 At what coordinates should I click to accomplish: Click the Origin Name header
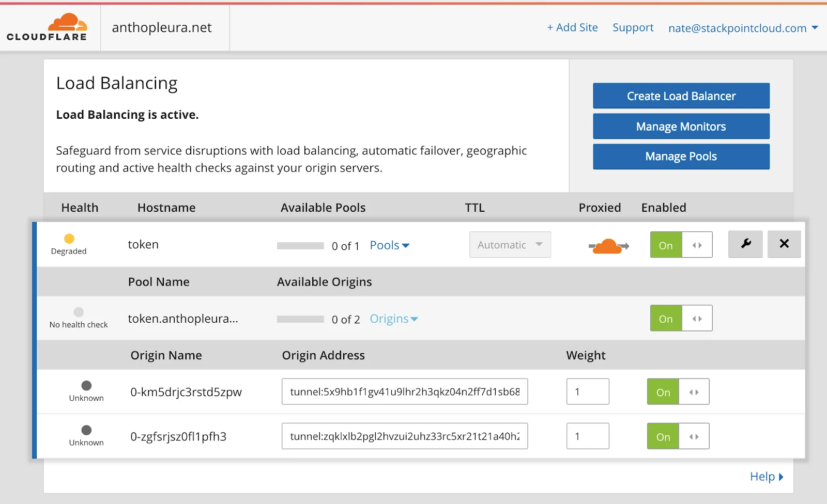pyautogui.click(x=166, y=355)
